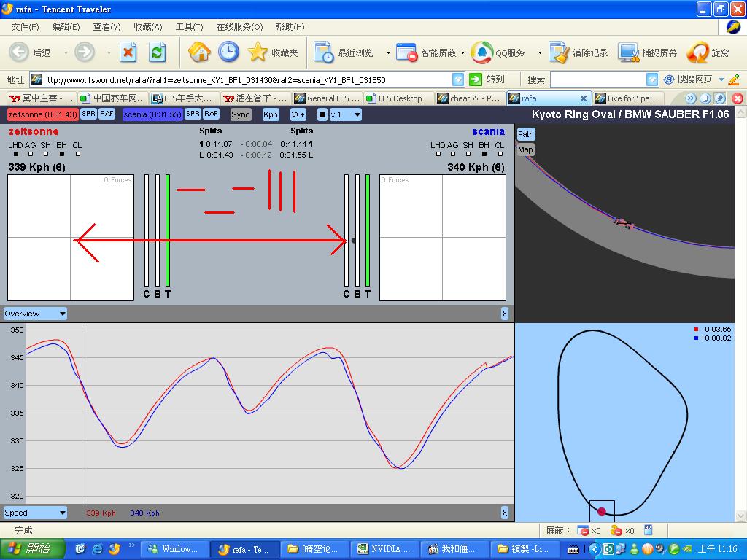Click the Path view button
Viewport: 747px width, 560px height.
pos(525,134)
